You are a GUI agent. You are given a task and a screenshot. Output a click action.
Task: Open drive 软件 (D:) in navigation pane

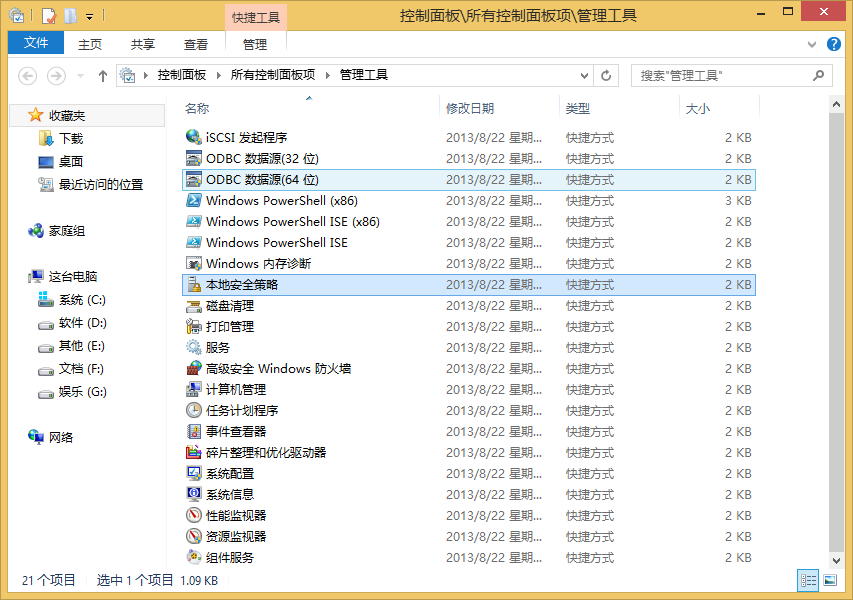[x=82, y=323]
